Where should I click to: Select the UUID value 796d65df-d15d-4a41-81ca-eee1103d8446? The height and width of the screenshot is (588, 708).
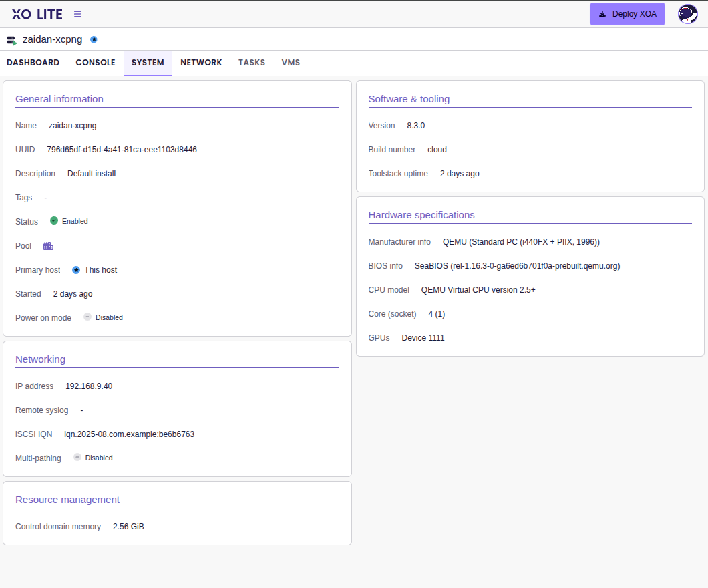click(122, 150)
